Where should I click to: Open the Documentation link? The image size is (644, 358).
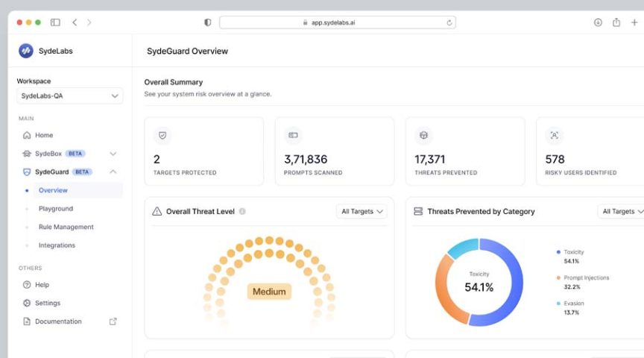pos(58,321)
